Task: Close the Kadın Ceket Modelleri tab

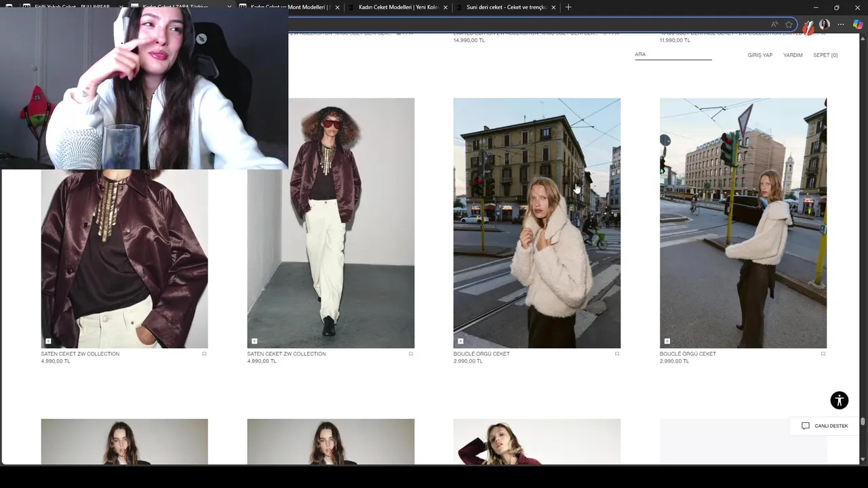Action: 446,7
